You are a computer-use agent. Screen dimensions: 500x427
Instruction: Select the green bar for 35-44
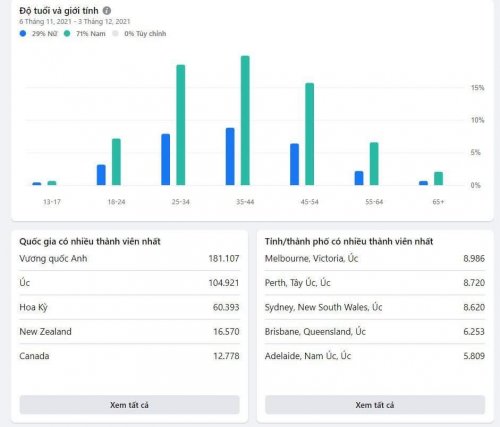point(245,120)
